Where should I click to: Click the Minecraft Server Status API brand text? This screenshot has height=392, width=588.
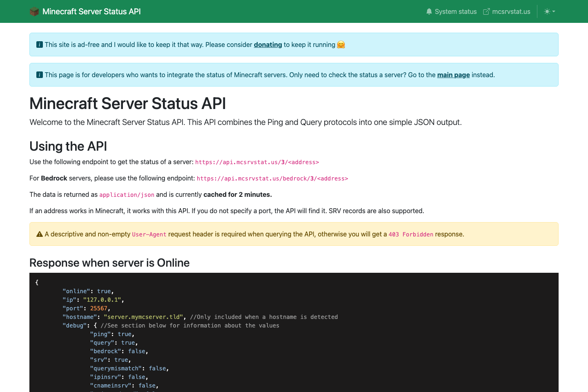click(x=91, y=11)
